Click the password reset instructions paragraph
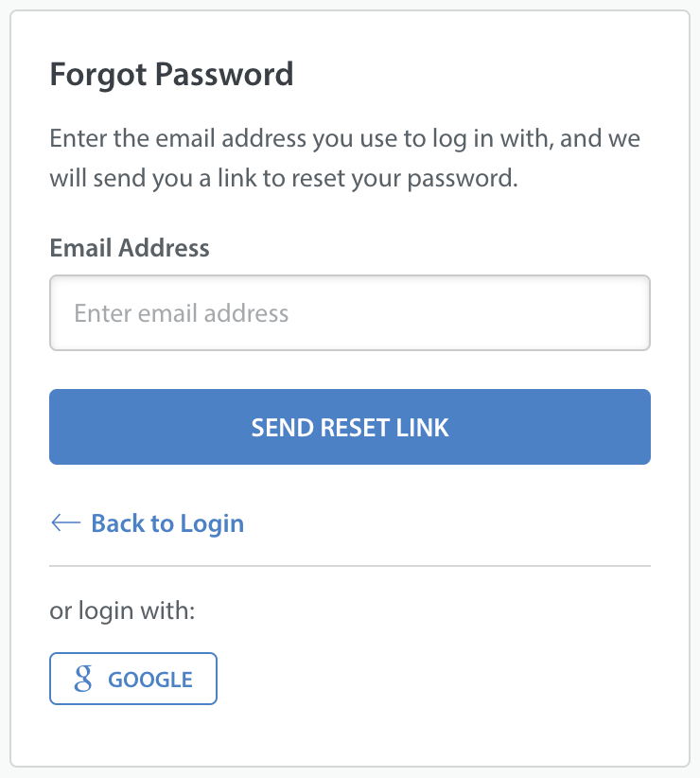This screenshot has width=700, height=778. point(345,158)
